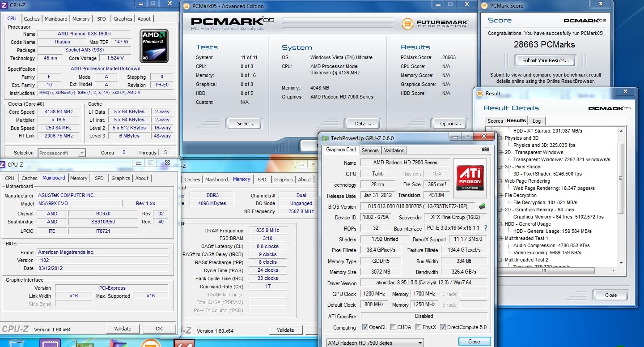The width and height of the screenshot is (644, 347).
Task: Switch to the Validation tab in GPU-Z
Action: point(394,150)
